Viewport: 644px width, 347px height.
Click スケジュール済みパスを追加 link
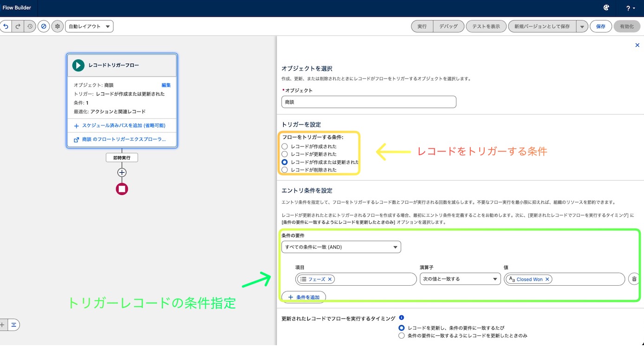click(x=124, y=125)
